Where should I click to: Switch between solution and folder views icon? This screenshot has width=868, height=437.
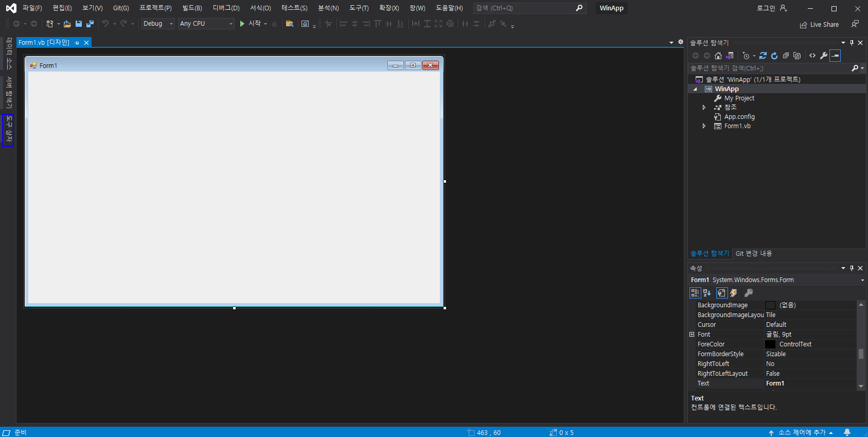[x=730, y=56]
